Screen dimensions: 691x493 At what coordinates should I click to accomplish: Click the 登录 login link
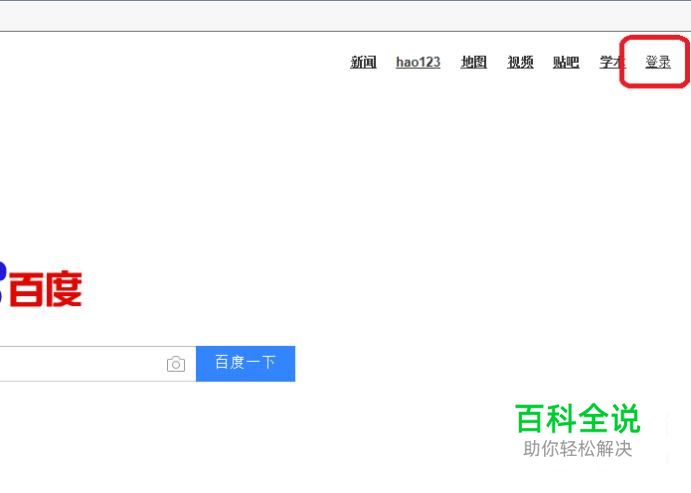pyautogui.click(x=658, y=62)
